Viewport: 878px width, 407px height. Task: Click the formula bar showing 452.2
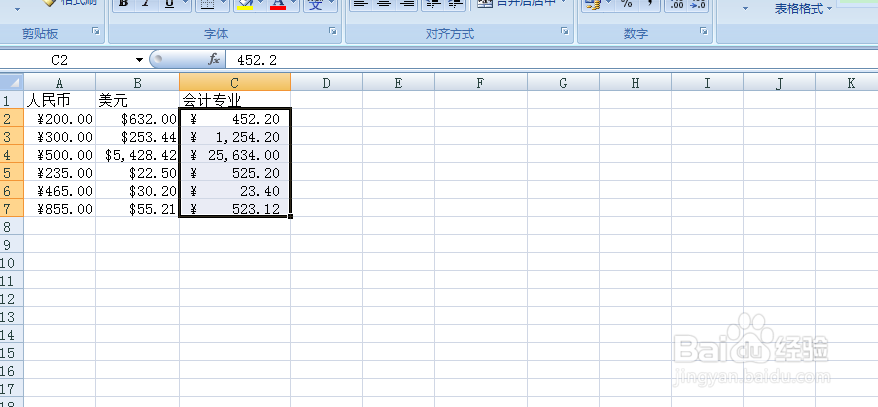coord(552,60)
